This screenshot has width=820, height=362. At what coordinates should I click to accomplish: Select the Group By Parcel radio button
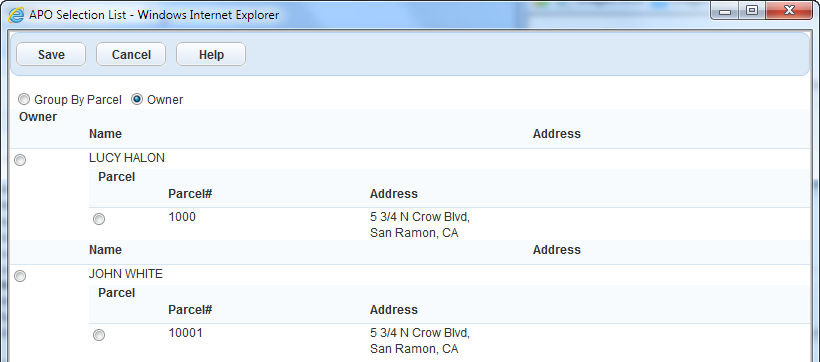click(24, 99)
